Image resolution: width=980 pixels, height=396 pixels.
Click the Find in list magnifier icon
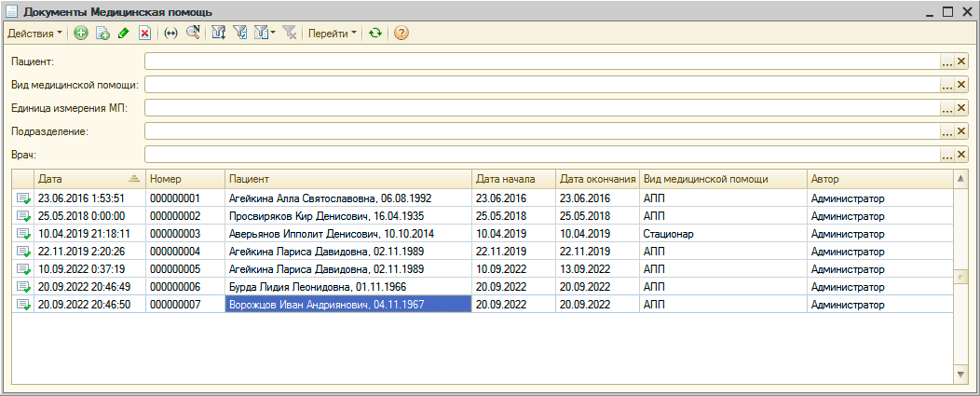[x=192, y=33]
